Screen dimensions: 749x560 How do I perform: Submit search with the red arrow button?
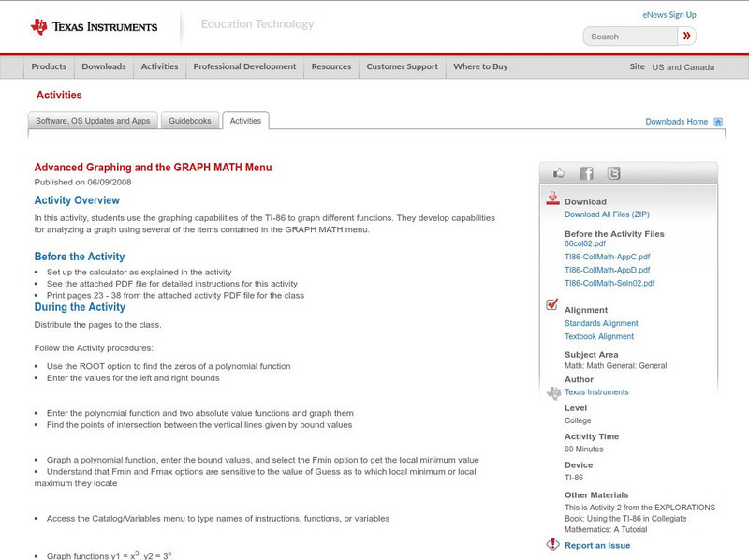[x=687, y=36]
